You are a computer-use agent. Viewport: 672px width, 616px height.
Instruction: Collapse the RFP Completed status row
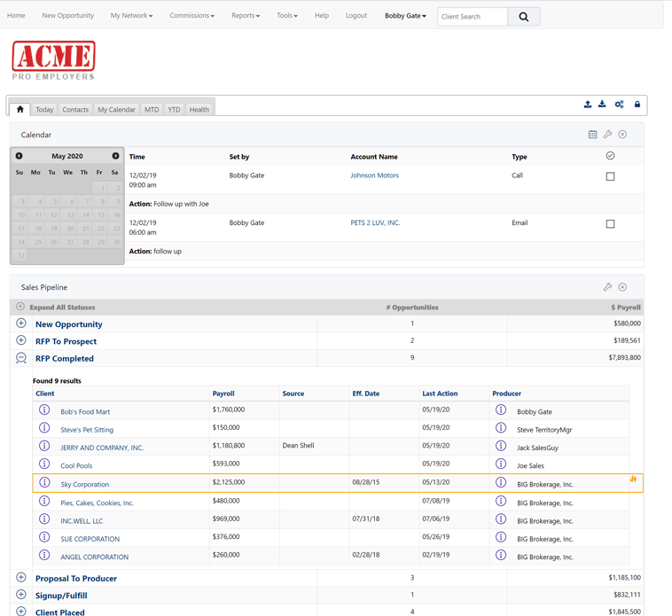[x=21, y=358]
